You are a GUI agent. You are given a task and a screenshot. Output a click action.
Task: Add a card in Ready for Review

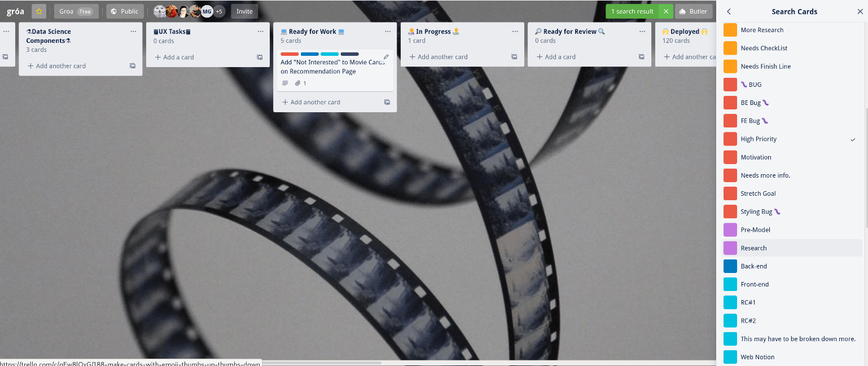[556, 57]
